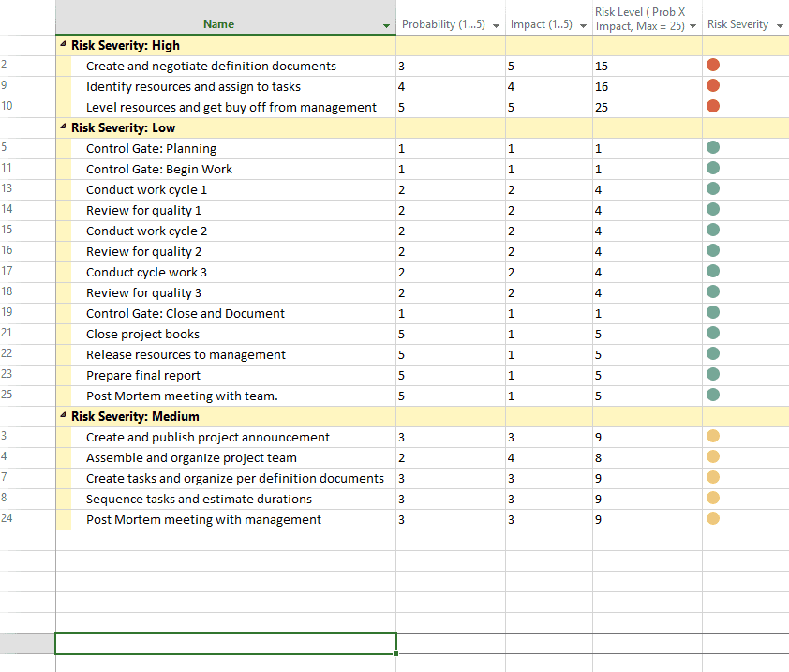
Task: Select the 'Control Gate: Begin Work' task name
Action: pos(159,169)
